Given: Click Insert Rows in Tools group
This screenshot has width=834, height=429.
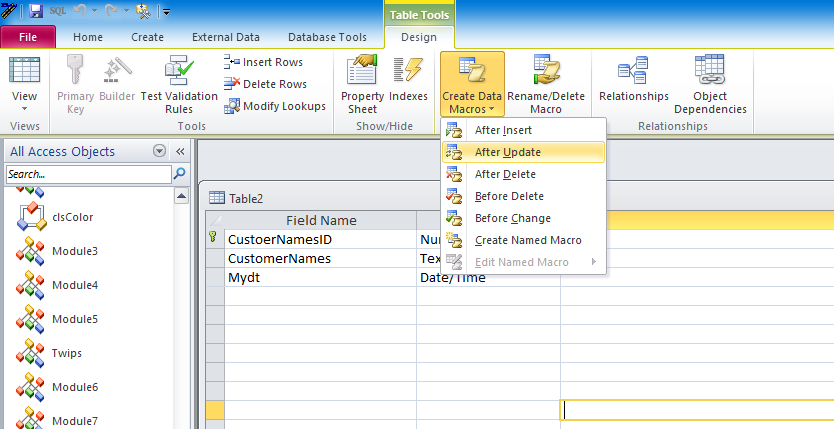Looking at the screenshot, I should [x=263, y=62].
